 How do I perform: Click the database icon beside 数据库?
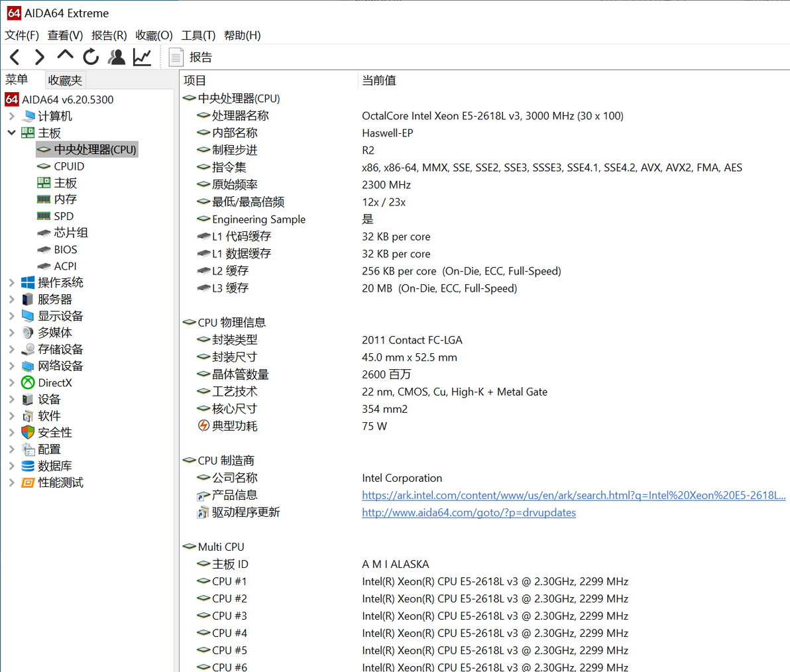click(28, 466)
